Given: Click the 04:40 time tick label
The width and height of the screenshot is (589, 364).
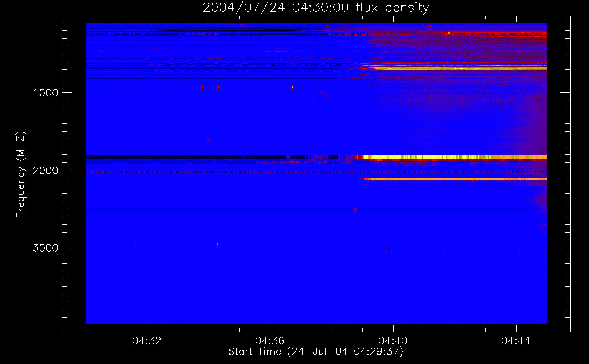Looking at the screenshot, I should (x=393, y=341).
